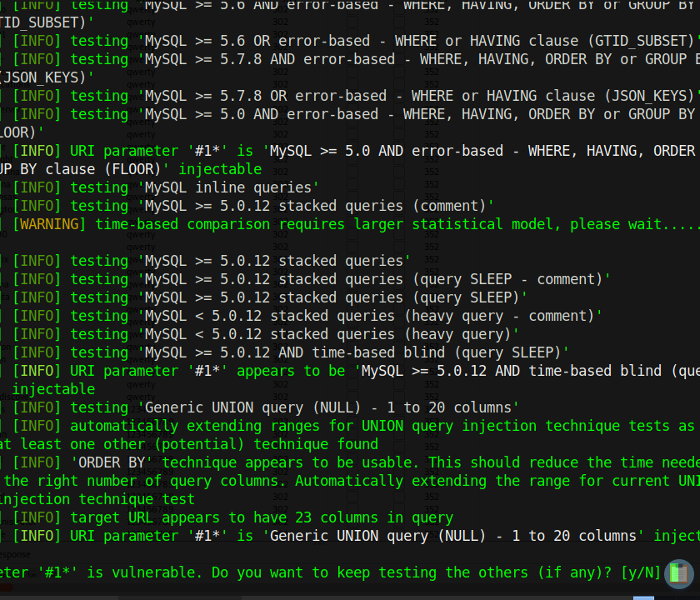Click the line "URI parameter '#1*' is 'MySQL >= 5.0"
The height and width of the screenshot is (600, 700).
(350, 151)
